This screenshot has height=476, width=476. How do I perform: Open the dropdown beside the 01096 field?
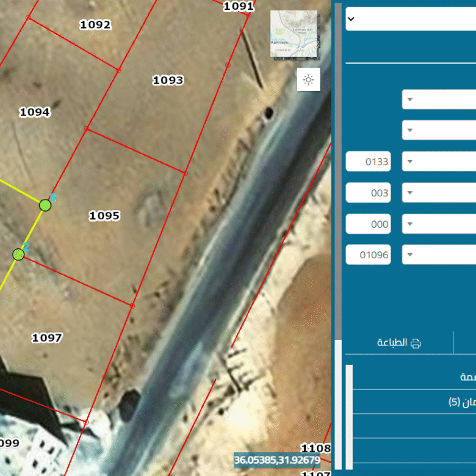(410, 255)
